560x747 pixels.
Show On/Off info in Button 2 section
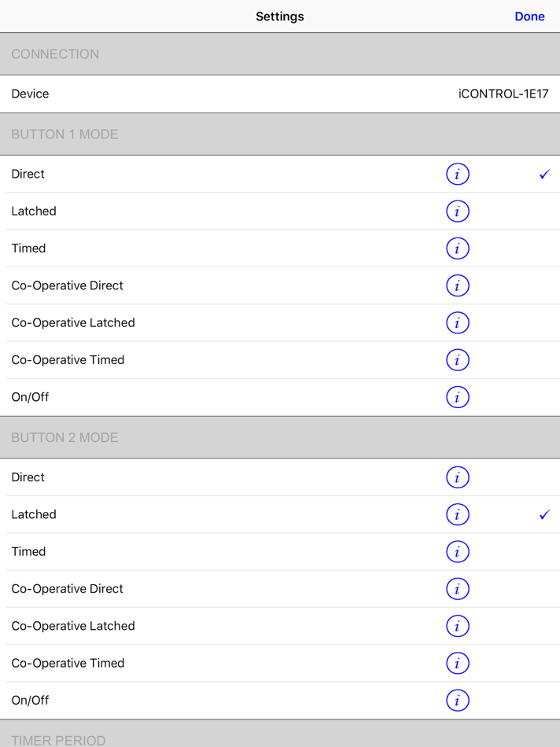[458, 700]
